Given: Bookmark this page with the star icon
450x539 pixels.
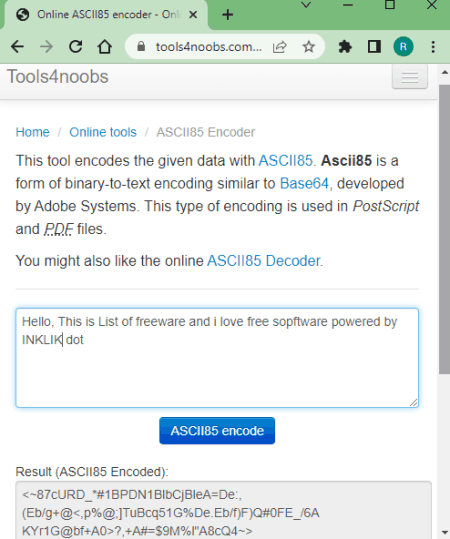Looking at the screenshot, I should (x=309, y=47).
